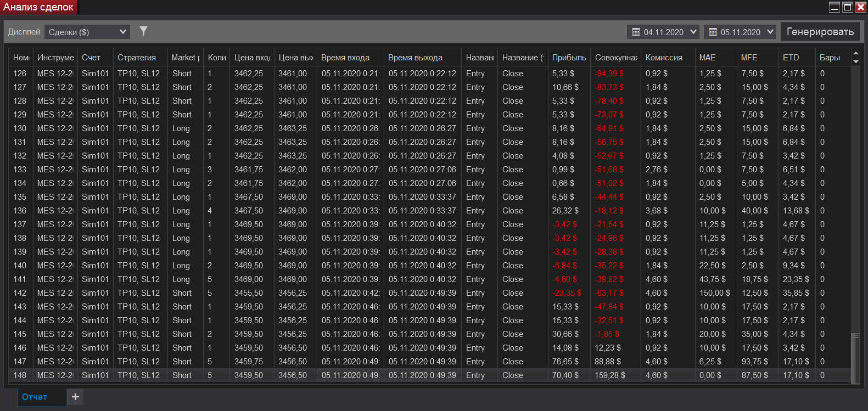The image size is (868, 411).
Task: Sort by the Прибыль column header
Action: point(569,58)
